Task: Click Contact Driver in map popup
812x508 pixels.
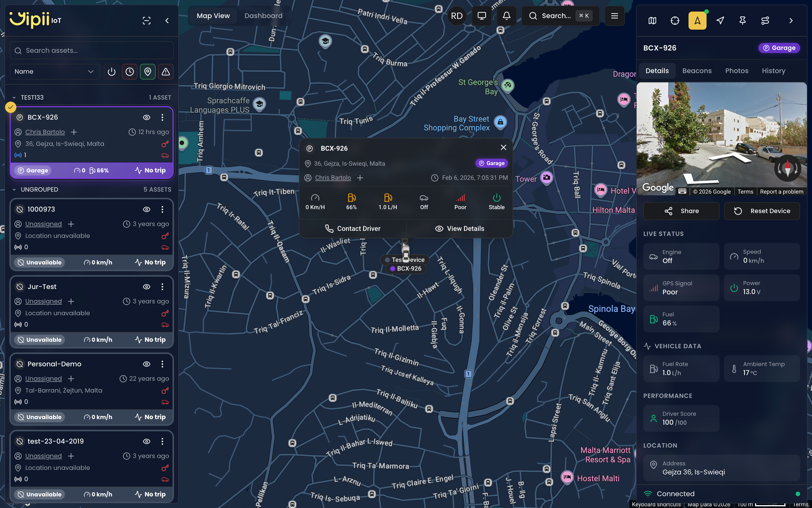Action: (x=353, y=229)
